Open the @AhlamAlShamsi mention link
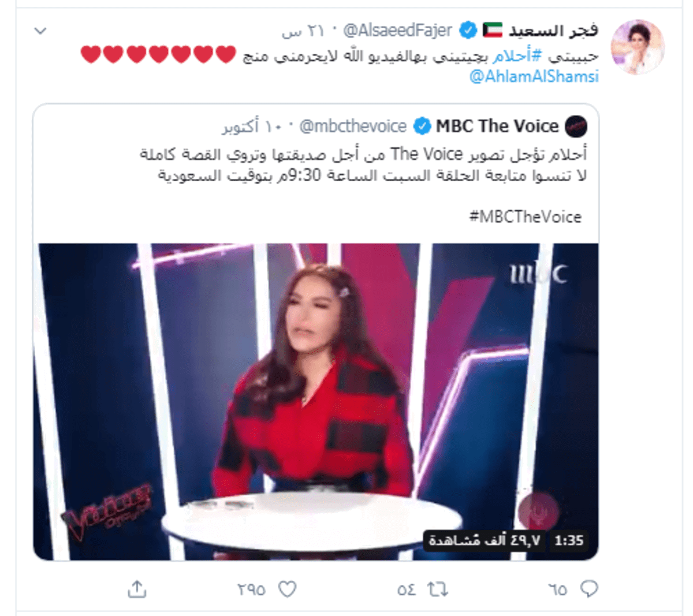This screenshot has width=693, height=616. [534, 76]
